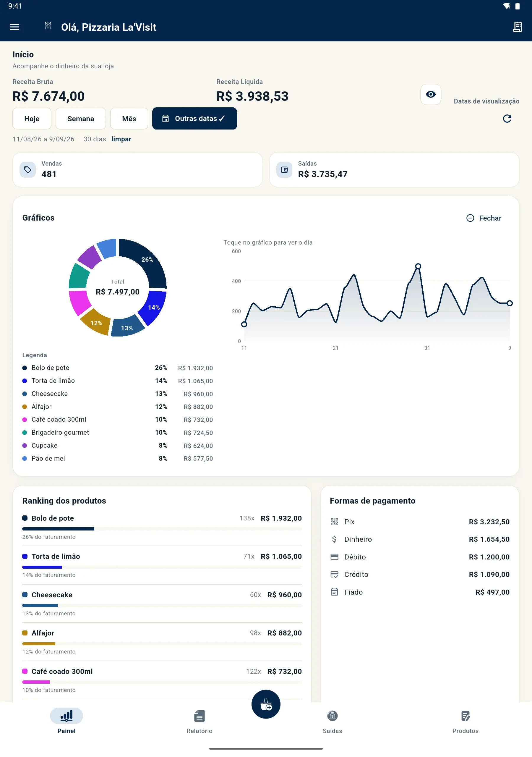Select the Hoje date filter
Screen dimensions: 532x757
point(32,119)
